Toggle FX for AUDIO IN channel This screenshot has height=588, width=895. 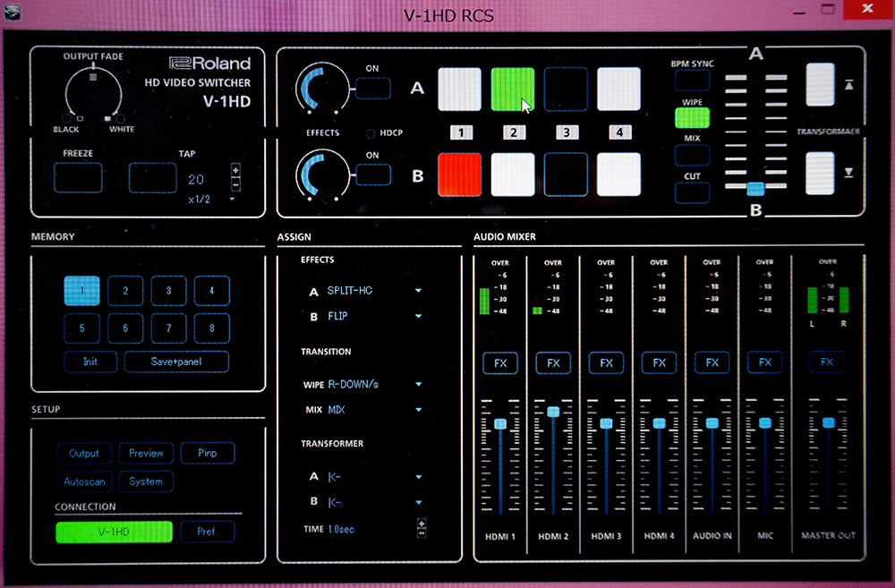[712, 362]
